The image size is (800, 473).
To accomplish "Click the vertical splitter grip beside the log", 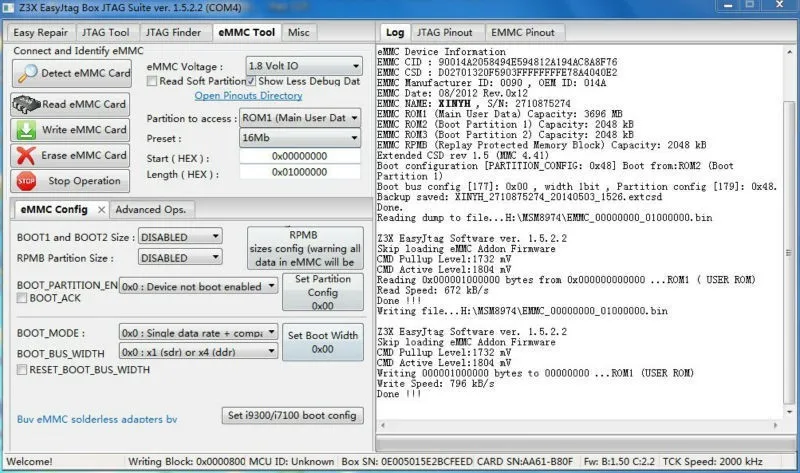I will (x=789, y=253).
